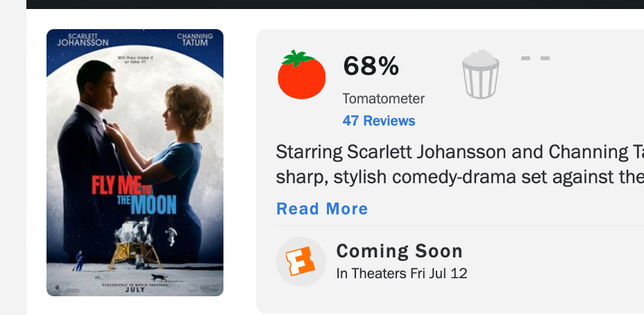
Task: Click the orange Fandango ticket icon
Action: [x=300, y=261]
